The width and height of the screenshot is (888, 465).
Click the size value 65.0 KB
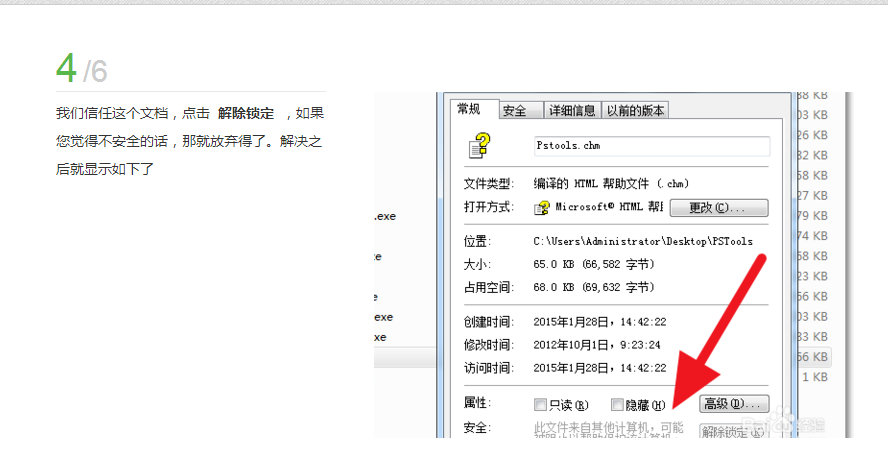tap(594, 265)
